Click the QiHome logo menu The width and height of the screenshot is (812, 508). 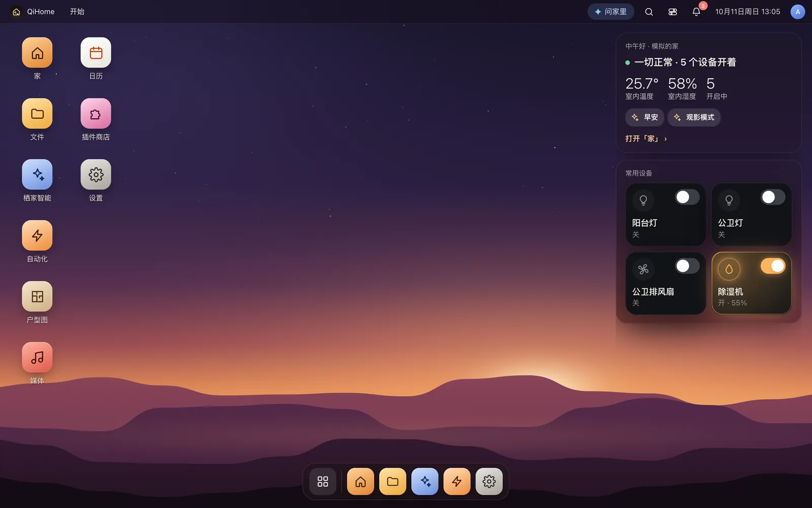point(33,12)
